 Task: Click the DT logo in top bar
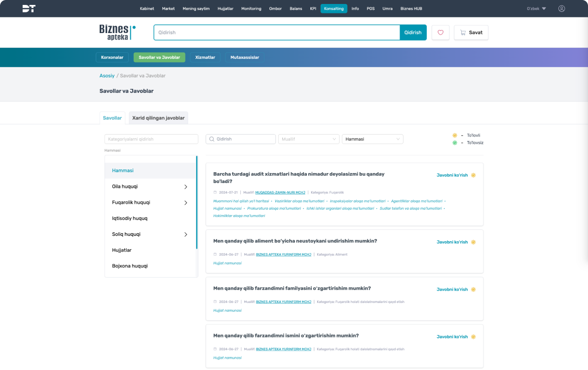click(29, 8)
